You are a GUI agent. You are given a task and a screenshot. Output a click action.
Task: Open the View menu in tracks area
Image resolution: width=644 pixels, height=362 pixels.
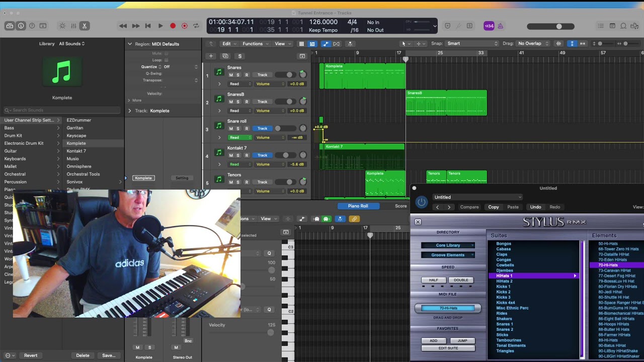(x=282, y=44)
